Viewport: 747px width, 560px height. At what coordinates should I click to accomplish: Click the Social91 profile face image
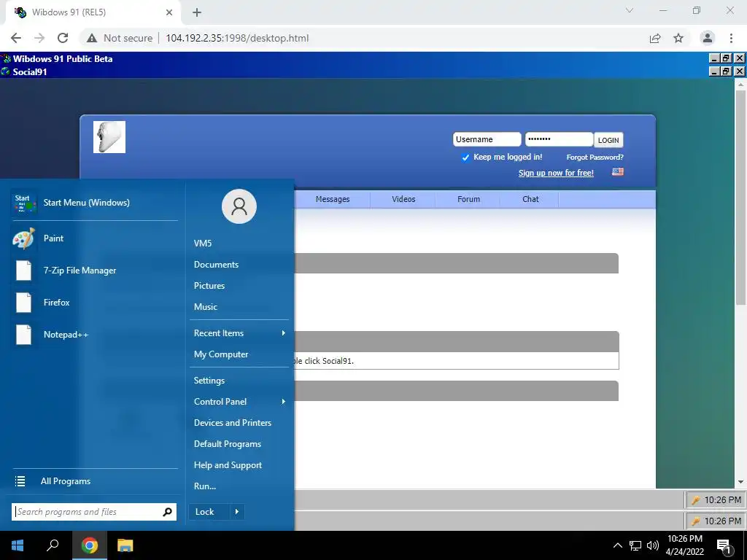pyautogui.click(x=109, y=137)
